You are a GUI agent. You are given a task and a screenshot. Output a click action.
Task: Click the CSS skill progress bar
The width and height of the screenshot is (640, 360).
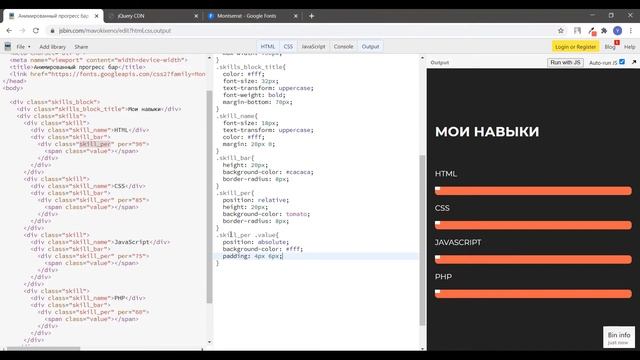click(533, 225)
